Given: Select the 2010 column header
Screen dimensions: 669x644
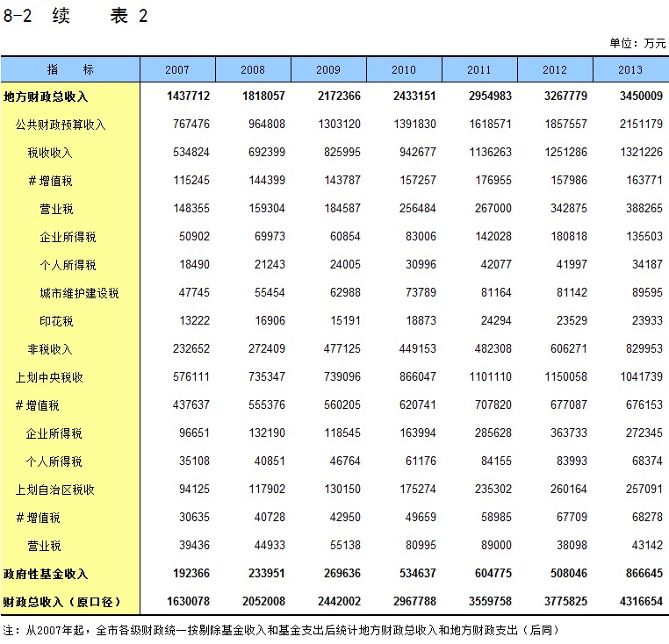Looking at the screenshot, I should [x=404, y=70].
